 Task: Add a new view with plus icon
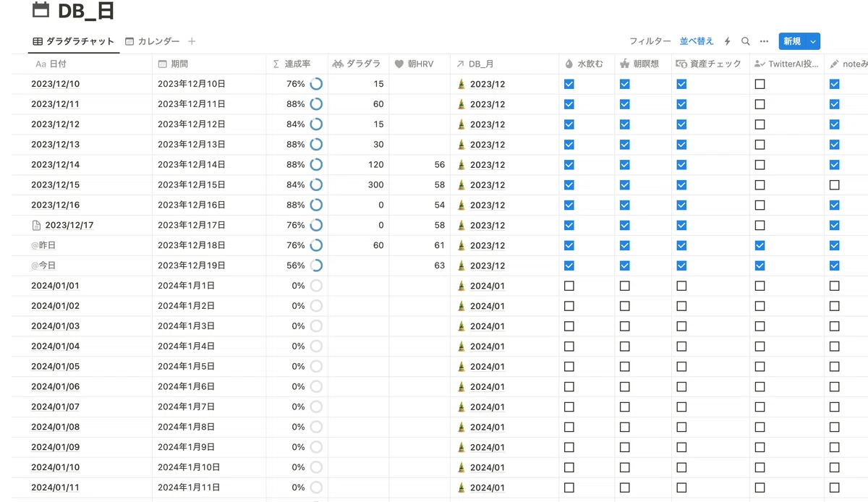192,41
